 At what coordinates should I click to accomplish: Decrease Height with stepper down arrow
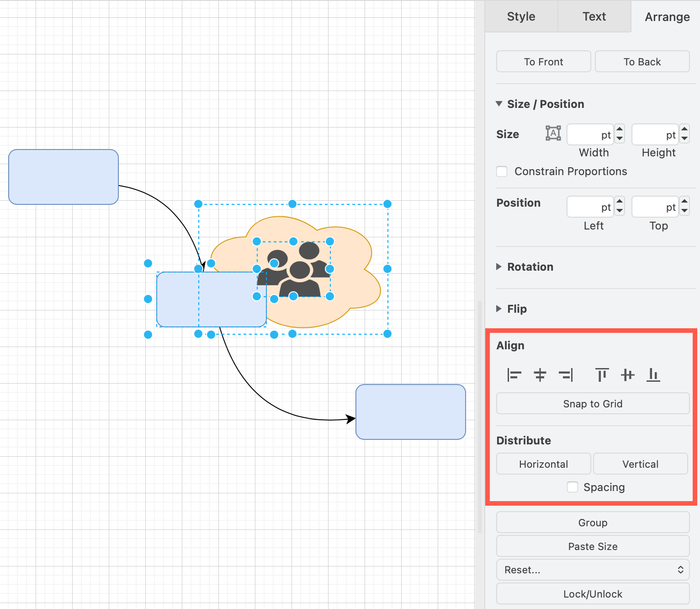tap(684, 139)
